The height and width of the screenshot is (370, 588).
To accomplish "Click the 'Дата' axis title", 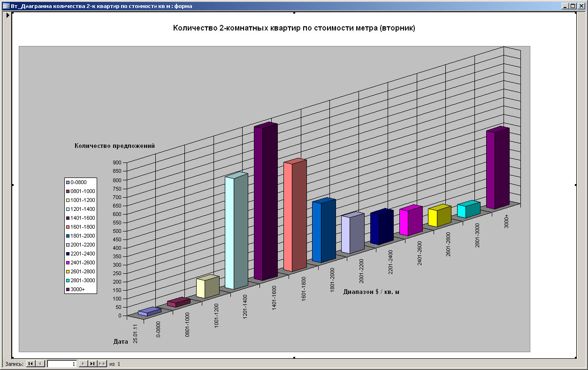I will [121, 342].
